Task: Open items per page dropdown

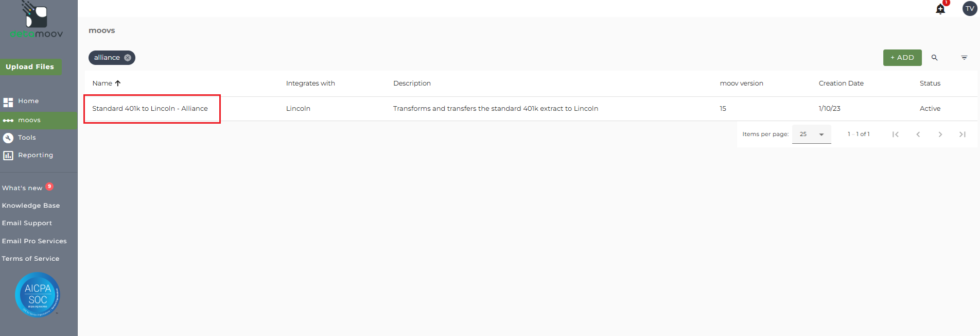Action: (811, 135)
